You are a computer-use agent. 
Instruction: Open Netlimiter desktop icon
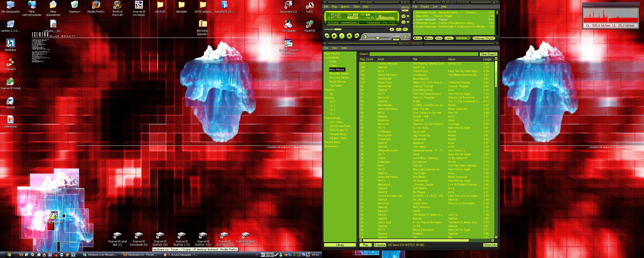[10, 45]
